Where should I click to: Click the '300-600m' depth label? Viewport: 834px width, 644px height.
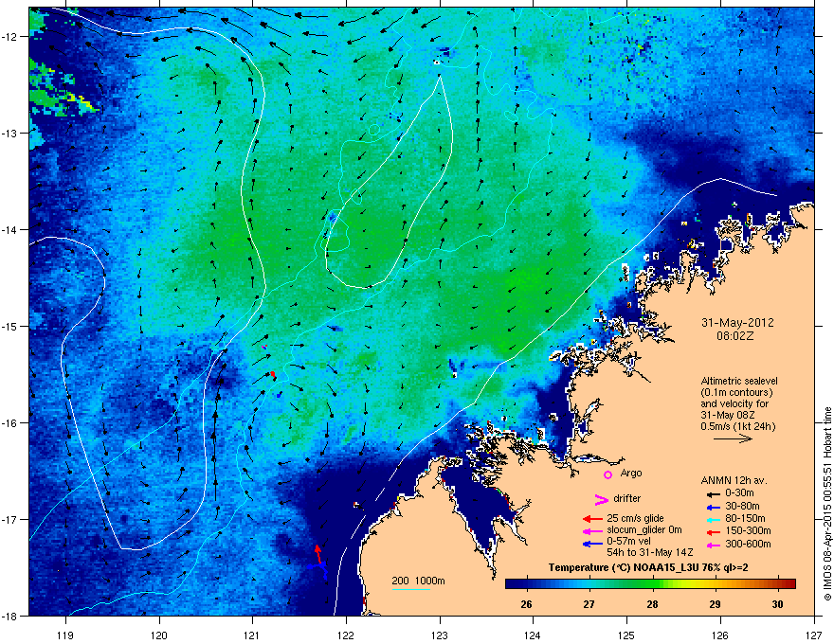(748, 545)
